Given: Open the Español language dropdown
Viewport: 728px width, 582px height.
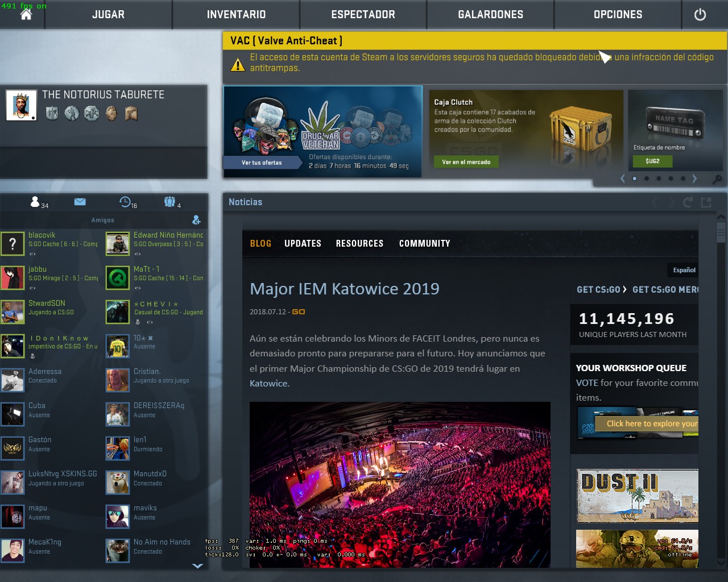Looking at the screenshot, I should click(x=684, y=270).
